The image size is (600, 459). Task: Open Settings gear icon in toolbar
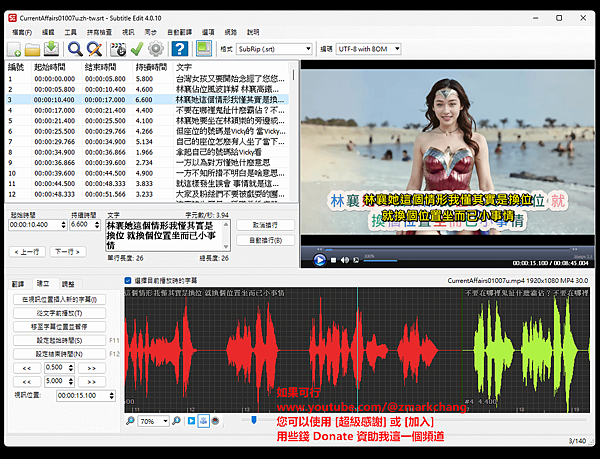pos(156,49)
